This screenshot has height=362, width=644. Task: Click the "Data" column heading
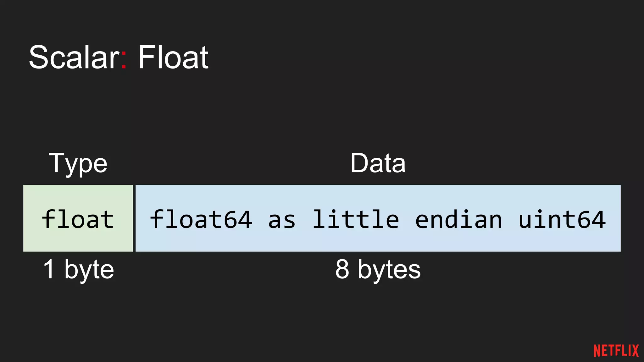[x=378, y=163]
